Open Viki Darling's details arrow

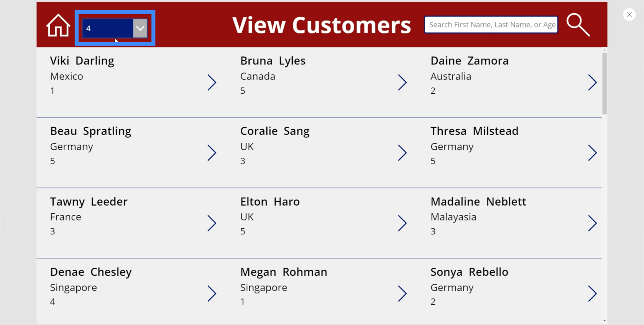tap(212, 82)
